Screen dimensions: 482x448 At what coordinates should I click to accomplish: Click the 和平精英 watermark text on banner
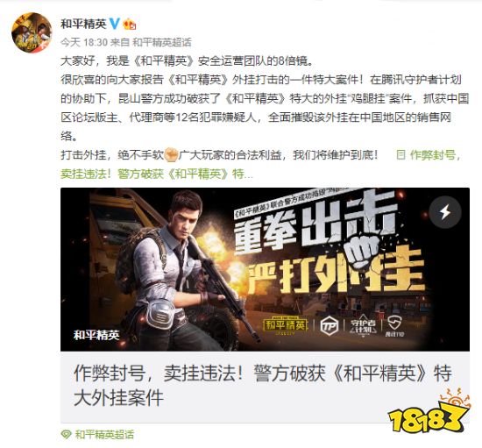[96, 335]
